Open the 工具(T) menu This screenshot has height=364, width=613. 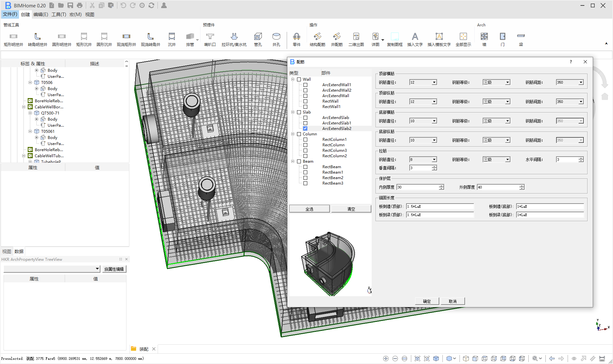(59, 14)
